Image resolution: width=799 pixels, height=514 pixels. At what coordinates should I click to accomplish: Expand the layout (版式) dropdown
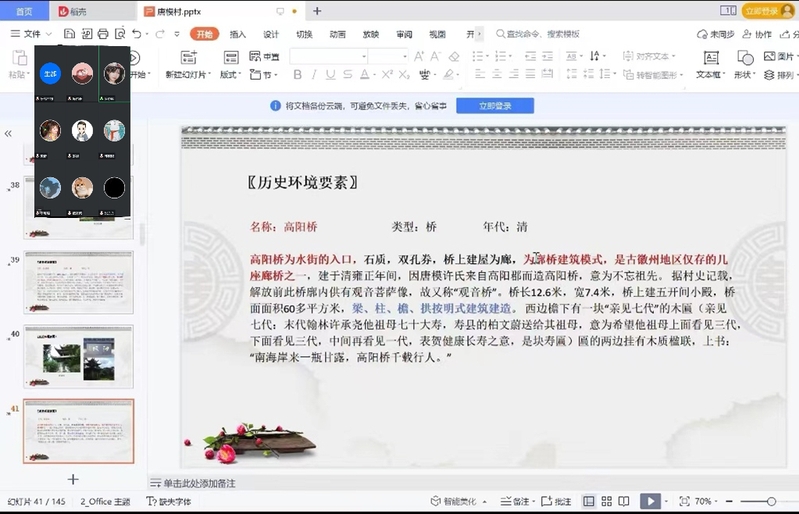(231, 74)
